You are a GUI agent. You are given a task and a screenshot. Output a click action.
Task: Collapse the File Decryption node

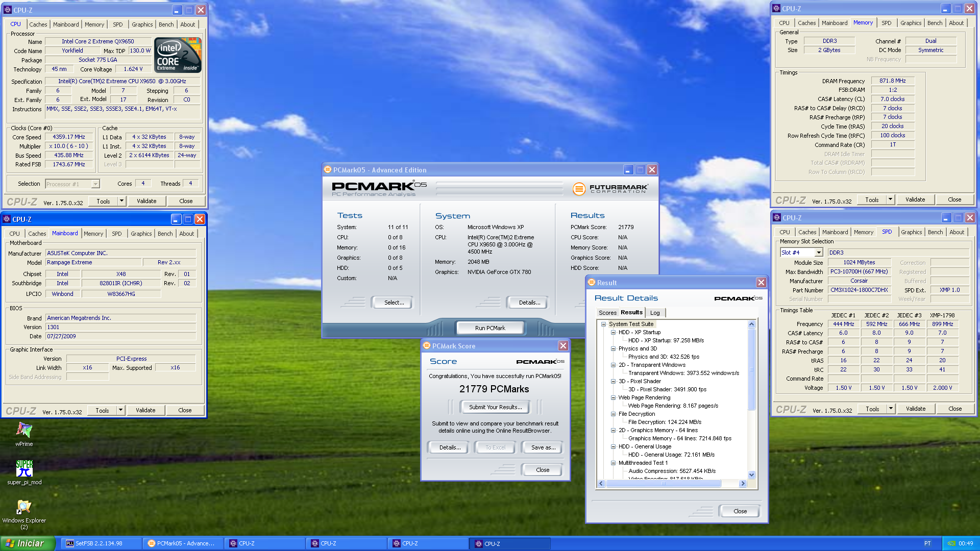614,414
